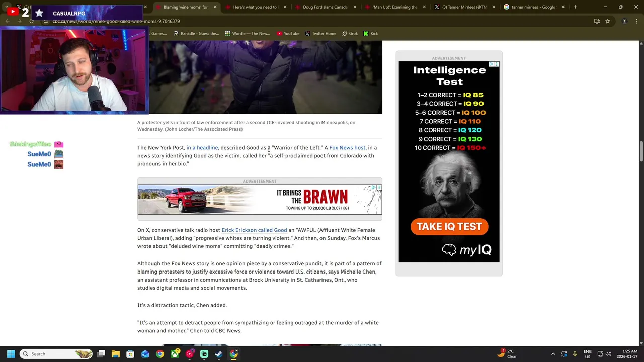The height and width of the screenshot is (362, 644).
Task: Open the Windows Start menu
Action: [x=11, y=354]
